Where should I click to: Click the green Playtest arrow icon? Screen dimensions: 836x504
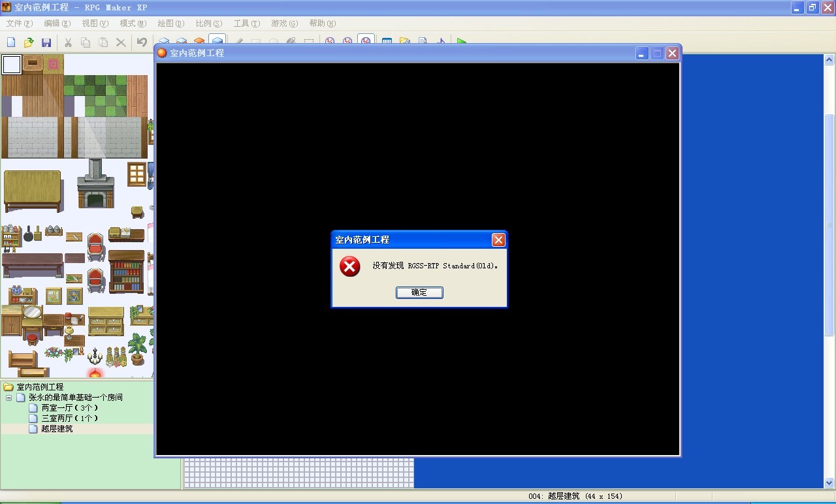click(462, 41)
